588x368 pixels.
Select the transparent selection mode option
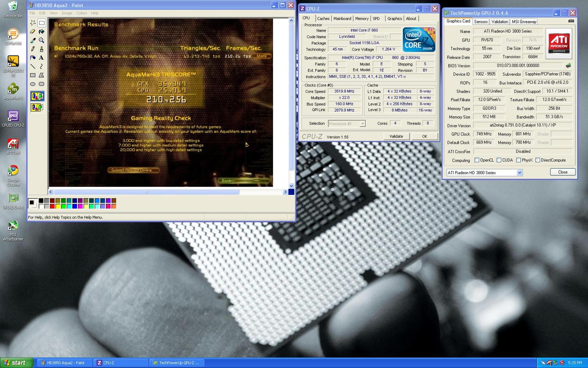pyautogui.click(x=37, y=107)
